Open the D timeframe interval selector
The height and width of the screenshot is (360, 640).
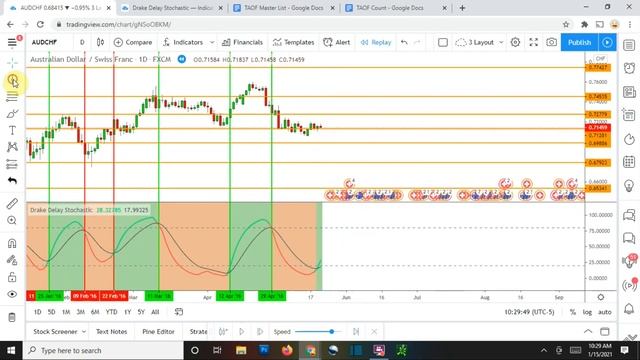pyautogui.click(x=82, y=42)
